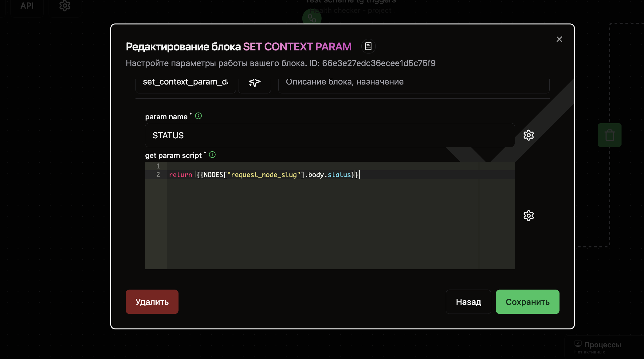
Task: Click the green node icon at top
Action: pos(312,18)
